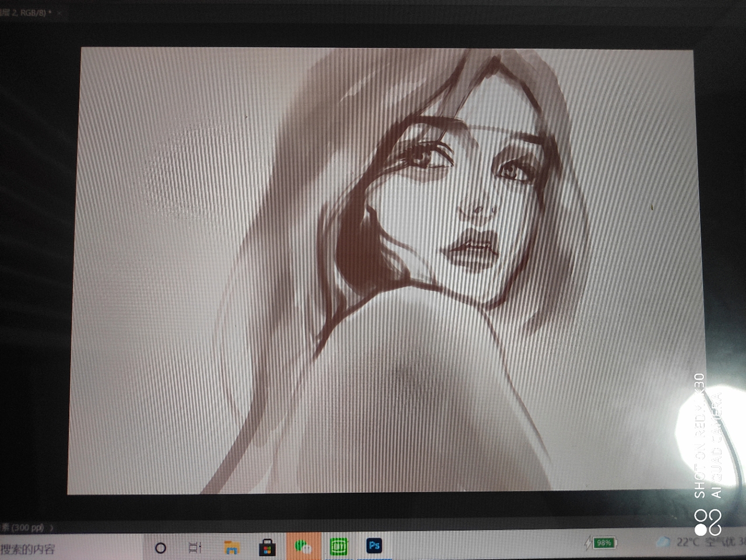
Task: Select the document tab ending "RGB/8) *"
Action: (25, 12)
